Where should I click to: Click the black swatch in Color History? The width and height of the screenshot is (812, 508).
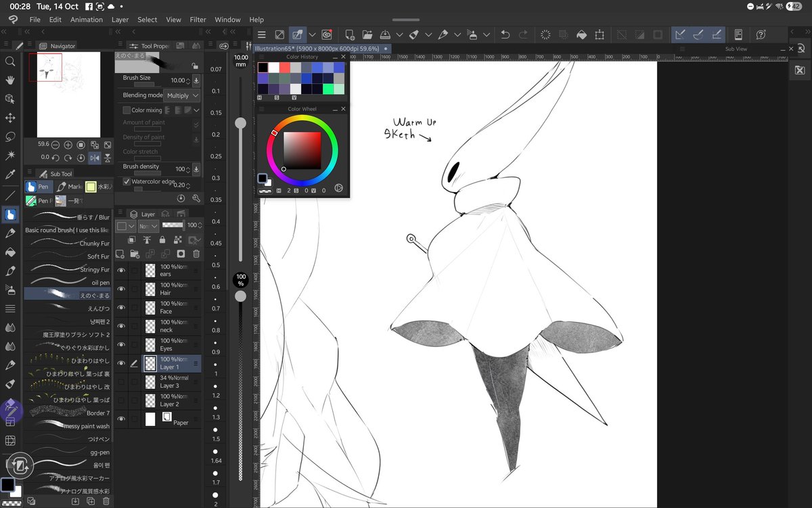click(x=263, y=68)
